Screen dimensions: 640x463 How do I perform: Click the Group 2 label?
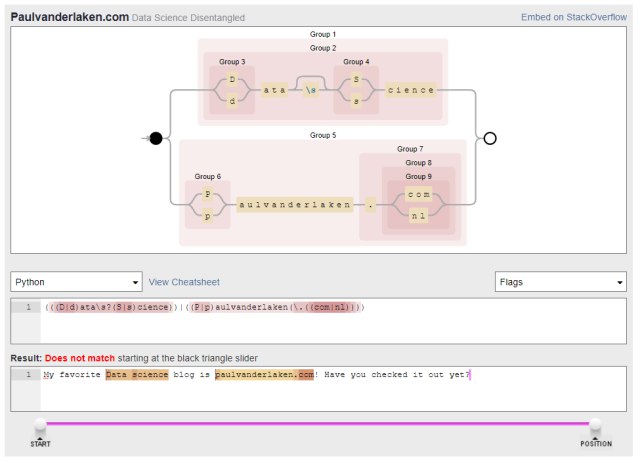[x=323, y=48]
